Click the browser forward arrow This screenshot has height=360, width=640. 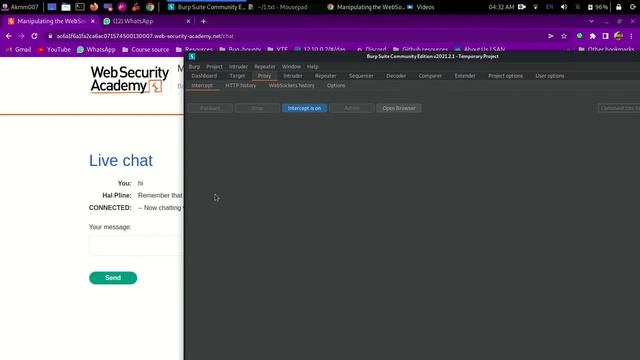pos(21,36)
